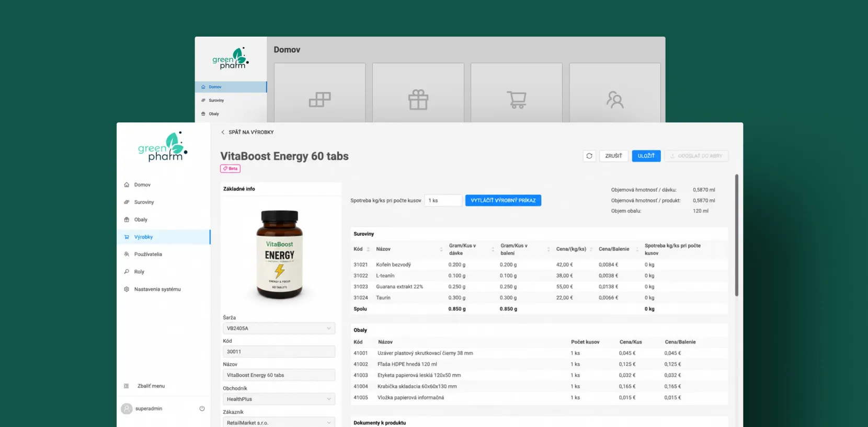The width and height of the screenshot is (868, 427).
Task: Click greenpharm logo in the background Domov window
Action: tap(231, 59)
